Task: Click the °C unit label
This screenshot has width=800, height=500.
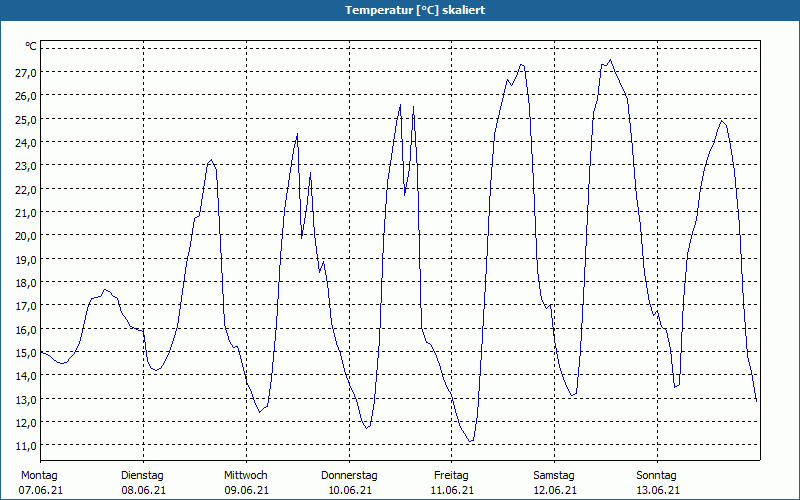Action: coord(31,46)
